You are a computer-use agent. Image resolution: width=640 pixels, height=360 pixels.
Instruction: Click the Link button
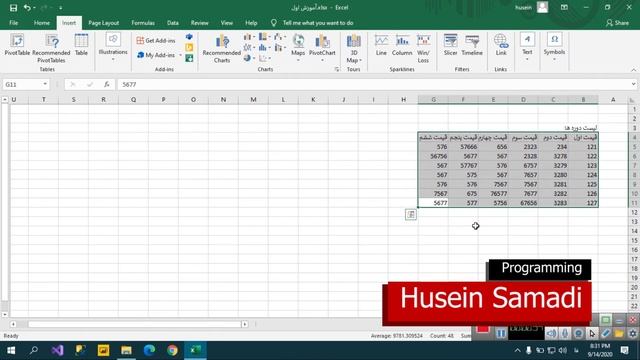click(x=501, y=45)
